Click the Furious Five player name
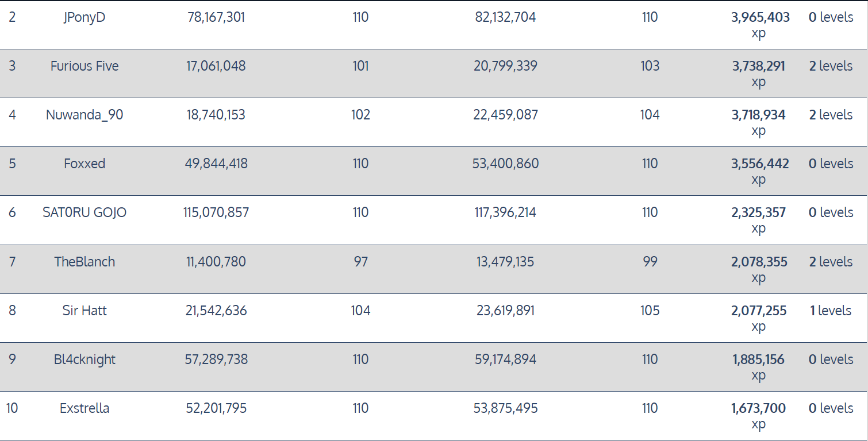 pyautogui.click(x=85, y=66)
